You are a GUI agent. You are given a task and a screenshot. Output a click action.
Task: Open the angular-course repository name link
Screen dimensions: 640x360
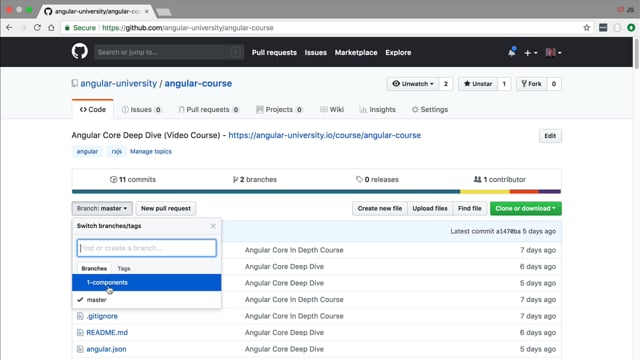click(x=198, y=83)
